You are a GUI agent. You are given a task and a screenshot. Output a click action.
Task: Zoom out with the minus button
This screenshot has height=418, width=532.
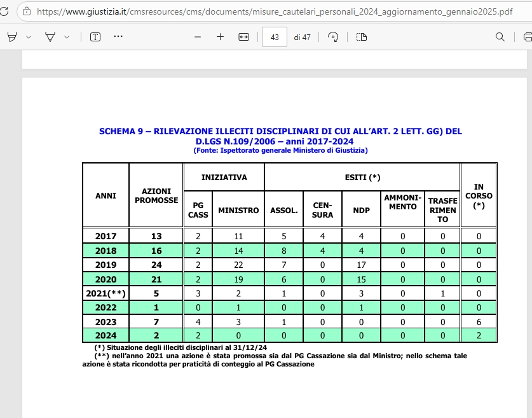coord(198,37)
